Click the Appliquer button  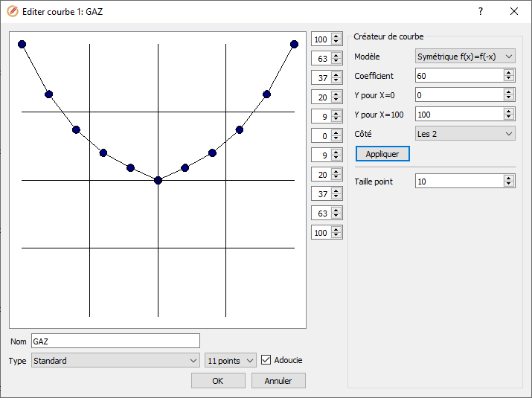pos(382,154)
